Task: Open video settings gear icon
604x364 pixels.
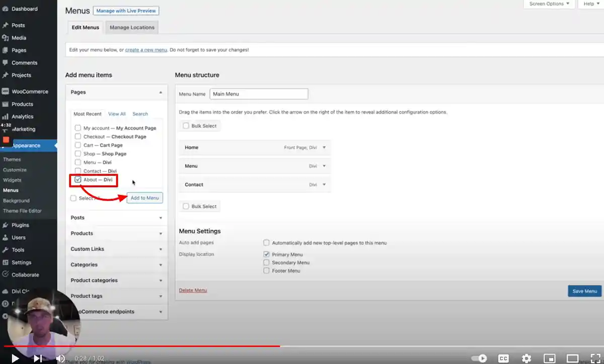Action: pos(526,358)
